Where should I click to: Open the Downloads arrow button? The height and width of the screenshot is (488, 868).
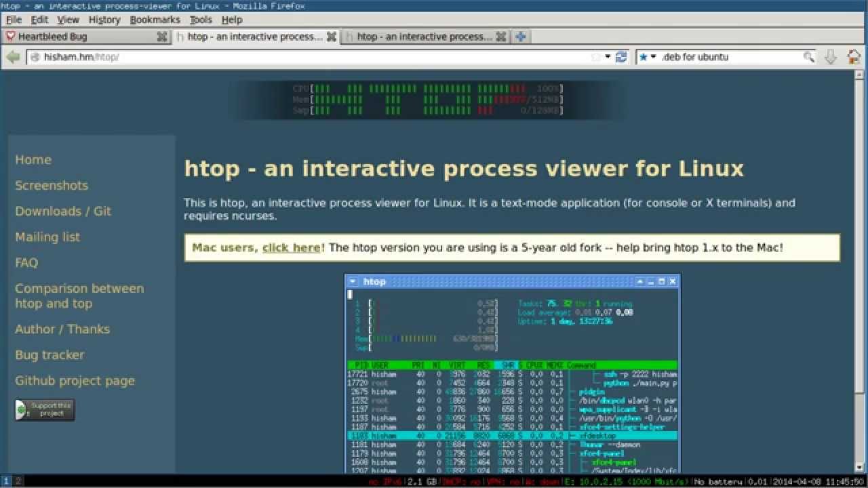point(831,57)
